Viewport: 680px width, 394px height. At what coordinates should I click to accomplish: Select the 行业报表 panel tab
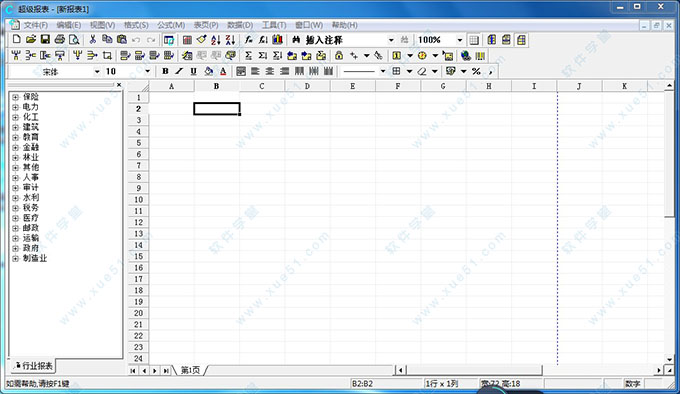[x=33, y=366]
